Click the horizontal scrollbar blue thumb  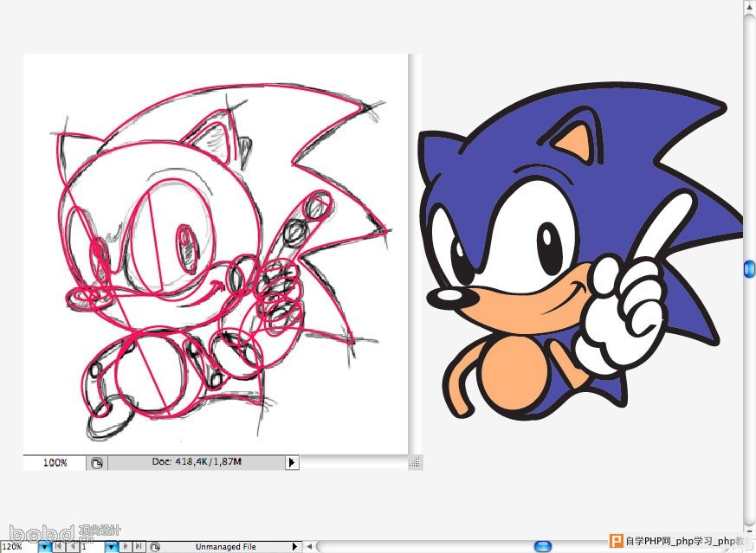pos(543,547)
